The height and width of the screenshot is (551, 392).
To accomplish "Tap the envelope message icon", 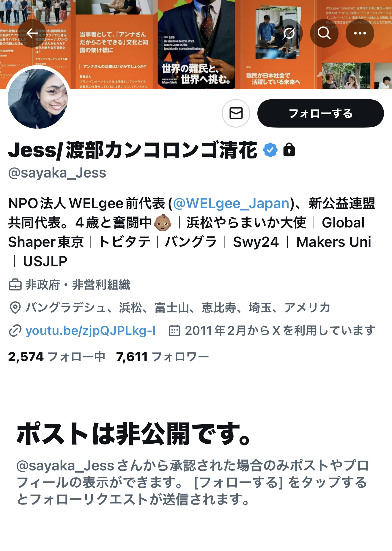I will click(x=236, y=113).
